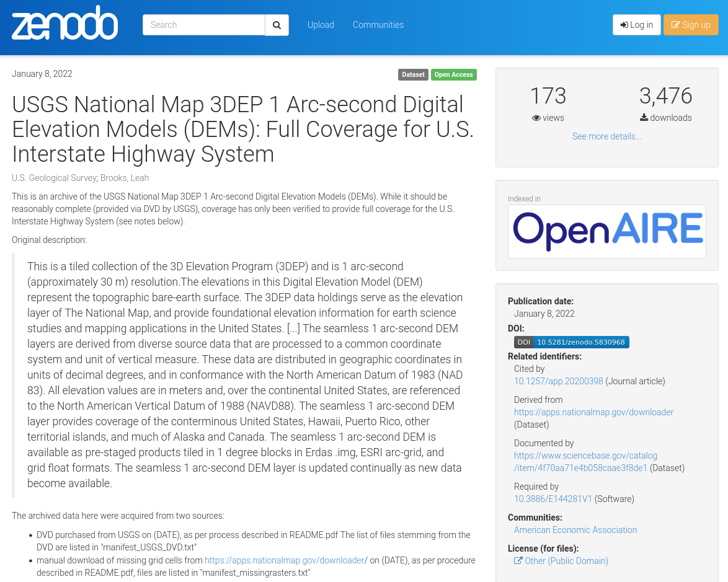Open required software 10.3886/E144281V1
728x582 pixels.
click(x=553, y=499)
